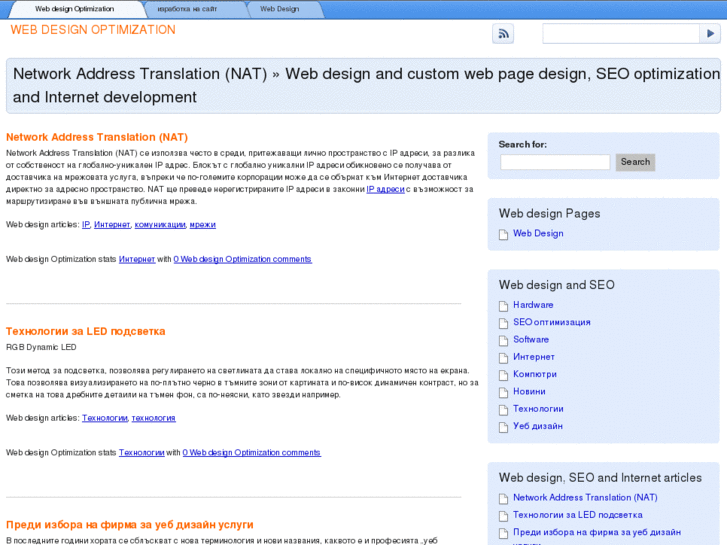Open NAT article's 0 comments link
The height and width of the screenshot is (545, 727).
point(242,259)
